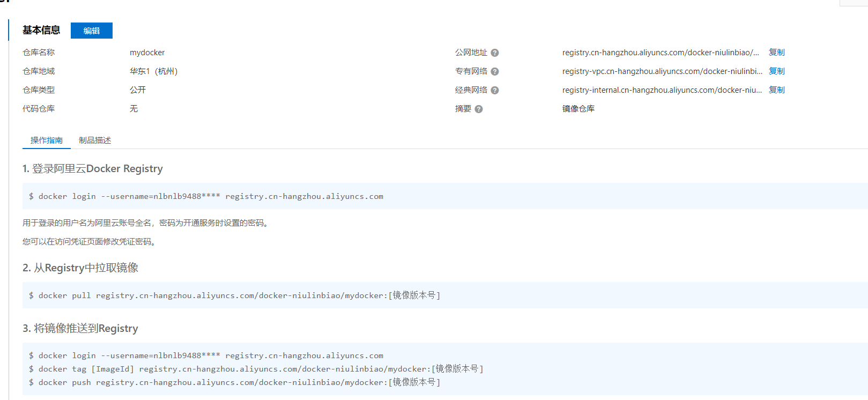Switch to the 制品描述 tab
This screenshot has width=868, height=400.
(x=95, y=140)
